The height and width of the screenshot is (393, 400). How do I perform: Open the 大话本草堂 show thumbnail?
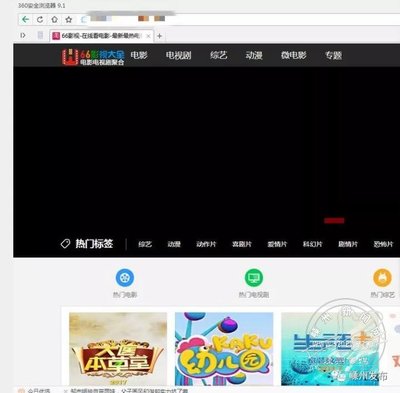click(118, 349)
